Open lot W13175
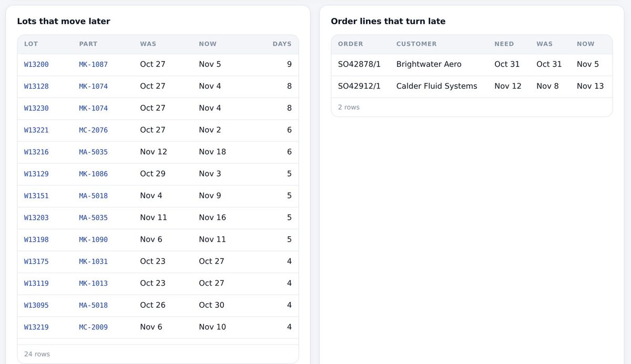Screen dimensions: 631x364 [36, 262]
